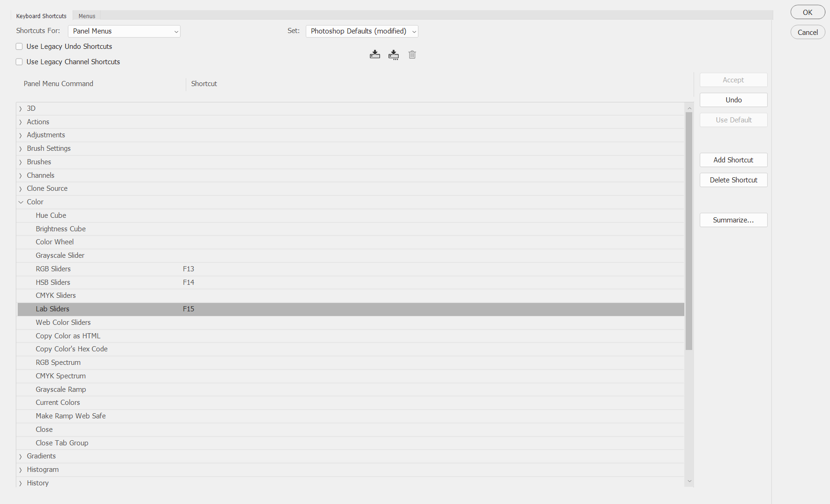Expand the Adjustments panel group
The width and height of the screenshot is (830, 504).
click(20, 135)
